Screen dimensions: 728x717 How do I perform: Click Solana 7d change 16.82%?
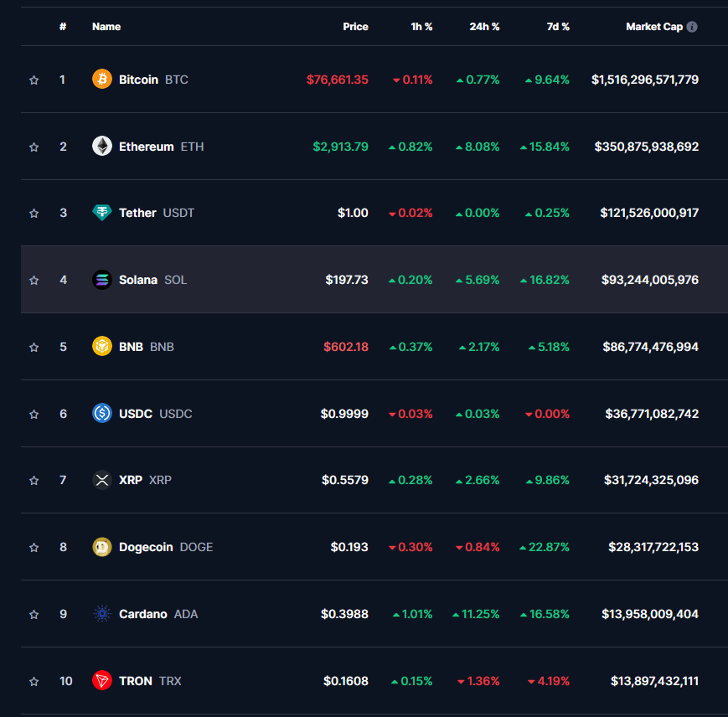click(x=545, y=280)
